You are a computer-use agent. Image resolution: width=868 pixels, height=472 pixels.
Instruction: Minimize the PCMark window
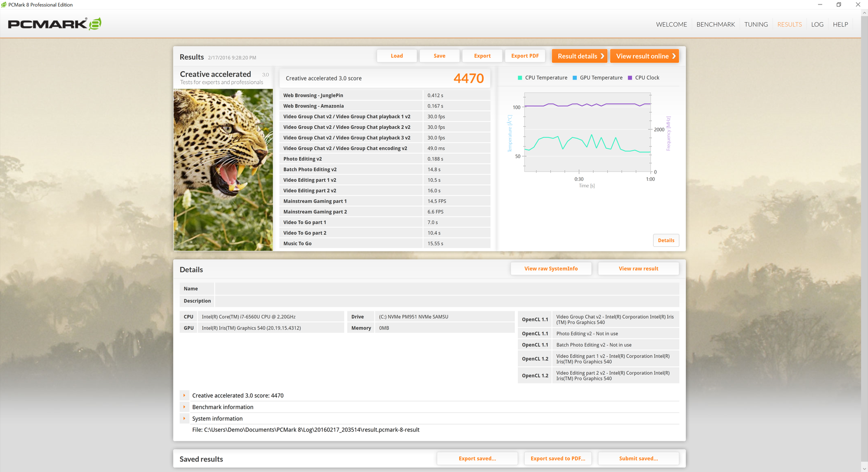point(820,5)
